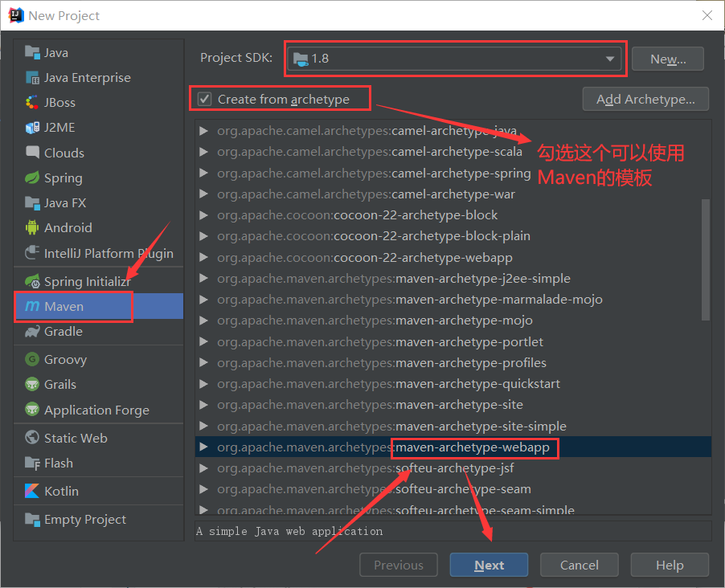
Task: Expand softeu-archetype-jsf node arrow
Action: 203,468
